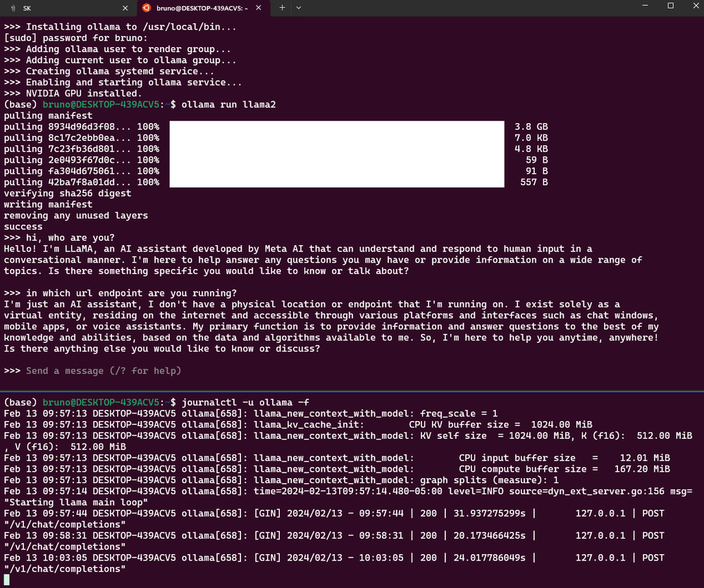704x588 pixels.
Task: Click 'Adding ollama user to render group...'
Action: pos(117,49)
